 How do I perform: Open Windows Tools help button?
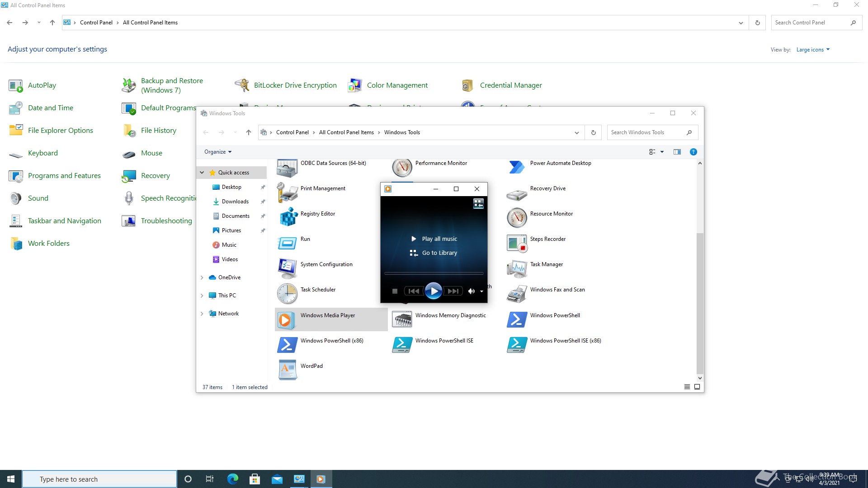pos(693,152)
